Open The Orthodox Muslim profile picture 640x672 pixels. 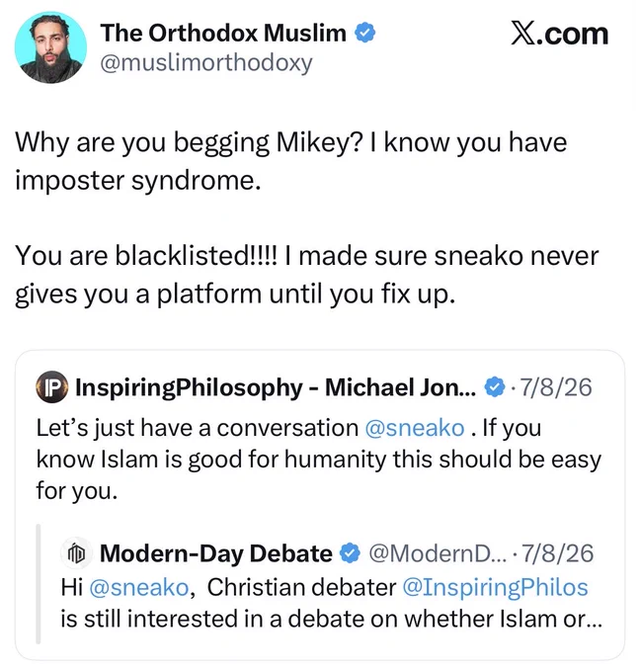pos(50,47)
